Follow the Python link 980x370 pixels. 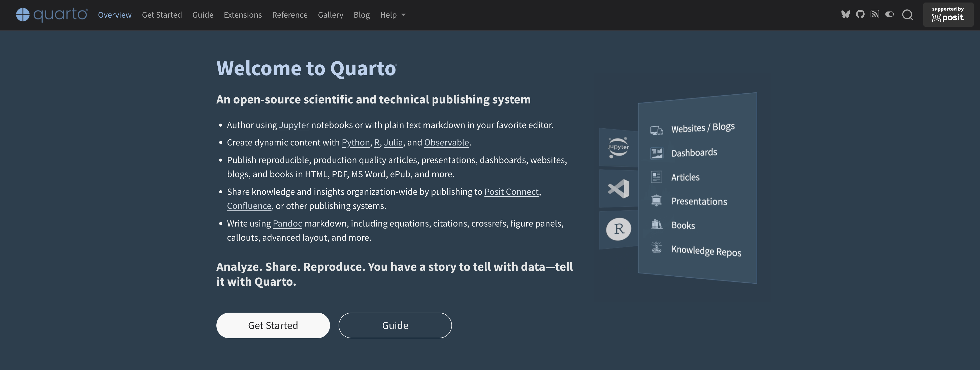356,143
